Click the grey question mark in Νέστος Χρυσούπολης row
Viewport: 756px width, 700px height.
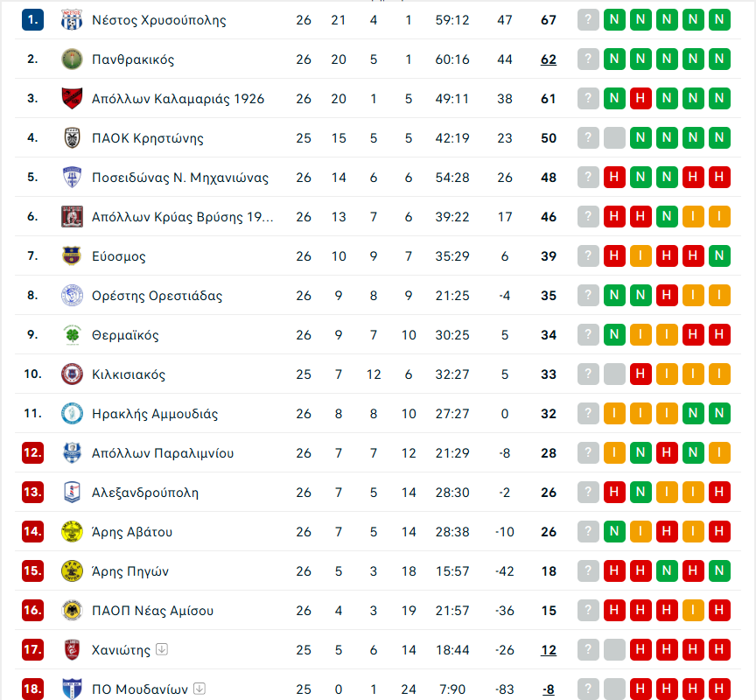pyautogui.click(x=588, y=20)
